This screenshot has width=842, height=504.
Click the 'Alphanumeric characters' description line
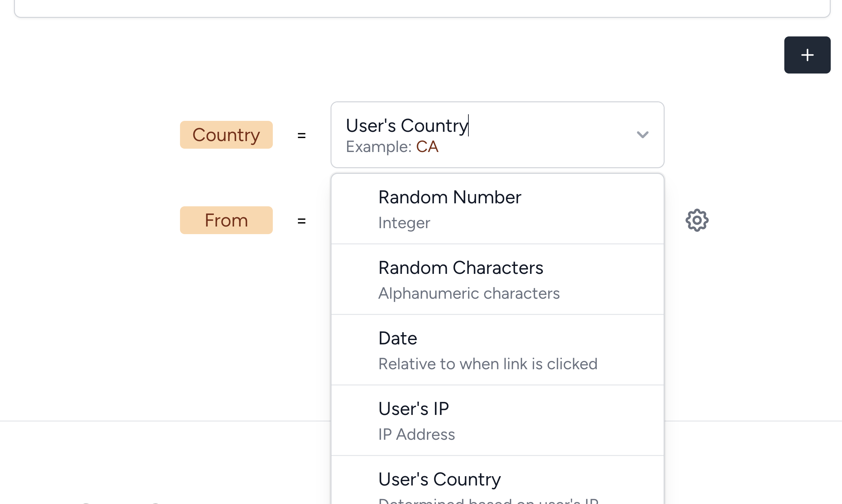point(469,293)
